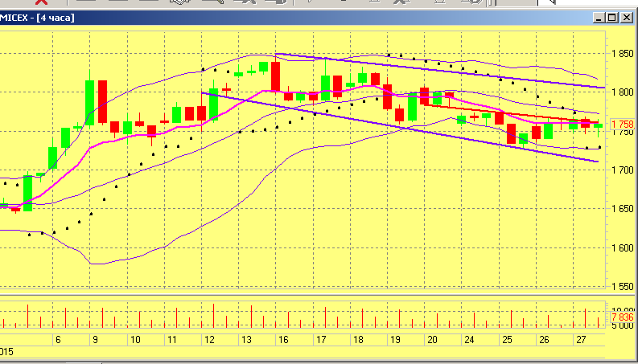The height and width of the screenshot is (364, 638).
Task: Click date label 16 on time axis
Action: click(284, 340)
